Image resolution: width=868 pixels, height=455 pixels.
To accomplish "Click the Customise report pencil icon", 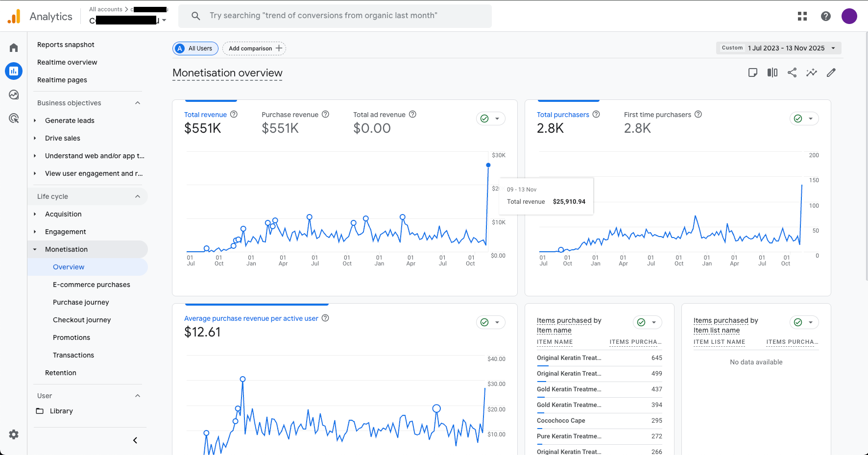I will (831, 72).
